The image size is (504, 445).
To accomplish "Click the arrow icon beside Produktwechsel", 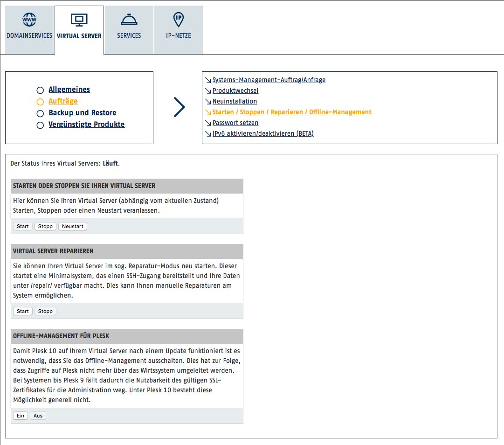I will point(208,91).
